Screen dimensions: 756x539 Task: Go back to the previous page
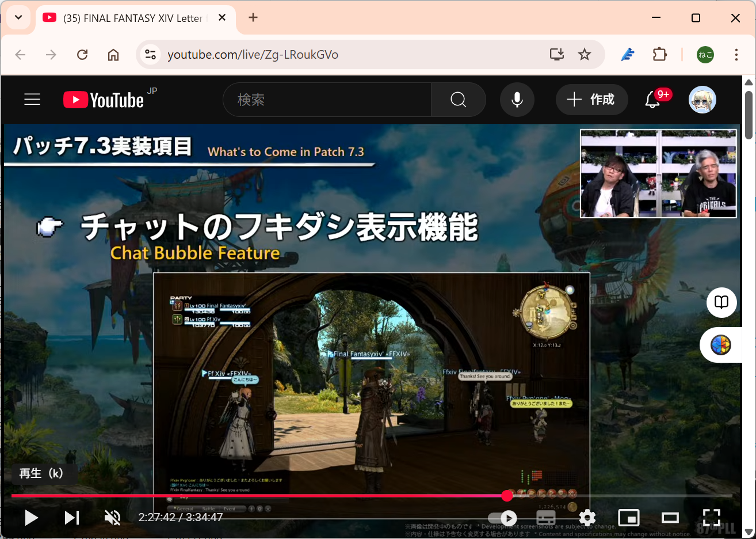pos(21,55)
